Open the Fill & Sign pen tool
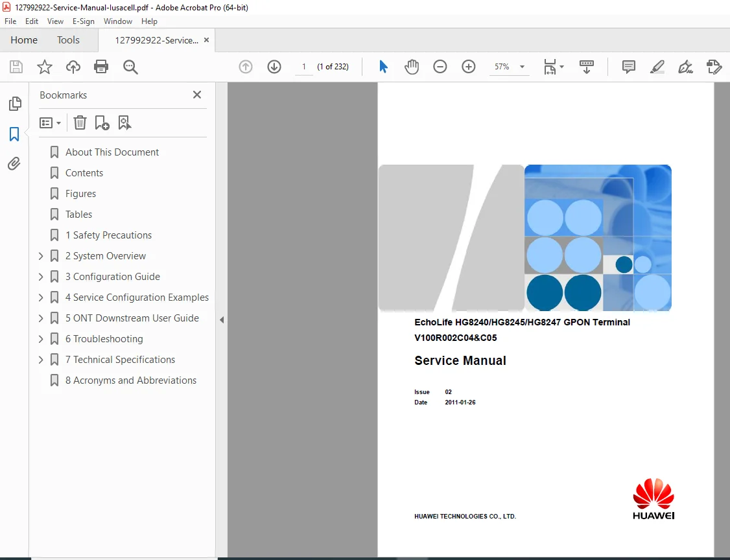Image resolution: width=730 pixels, height=560 pixels. coord(685,67)
